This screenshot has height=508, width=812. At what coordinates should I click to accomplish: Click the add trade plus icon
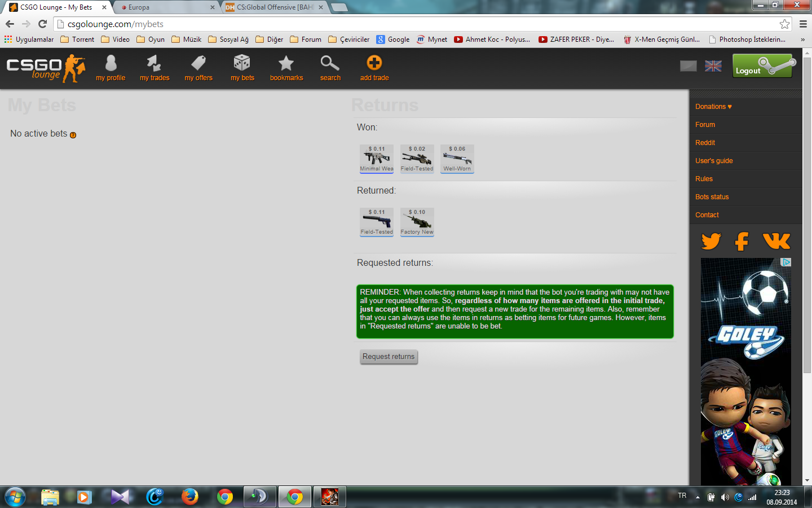click(374, 63)
